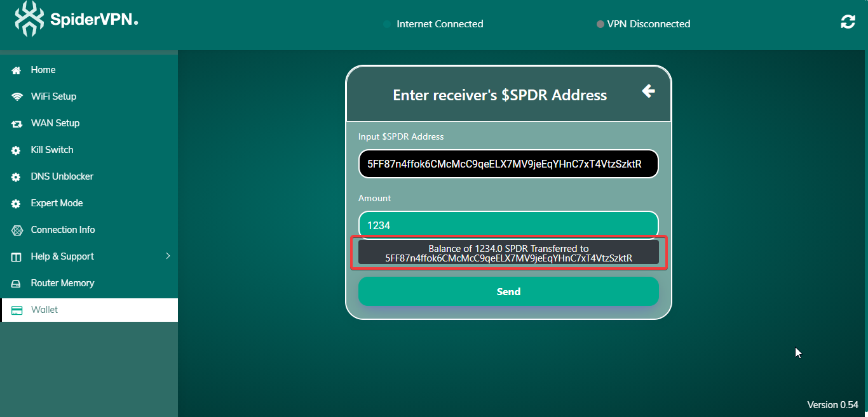Image resolution: width=868 pixels, height=417 pixels.
Task: Open Expert Mode in sidebar
Action: pos(57,203)
